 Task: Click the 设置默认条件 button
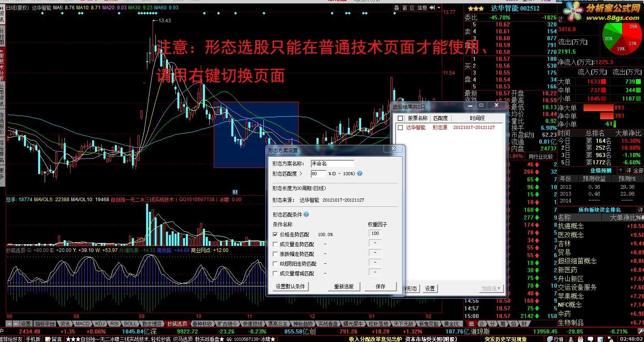[291, 286]
